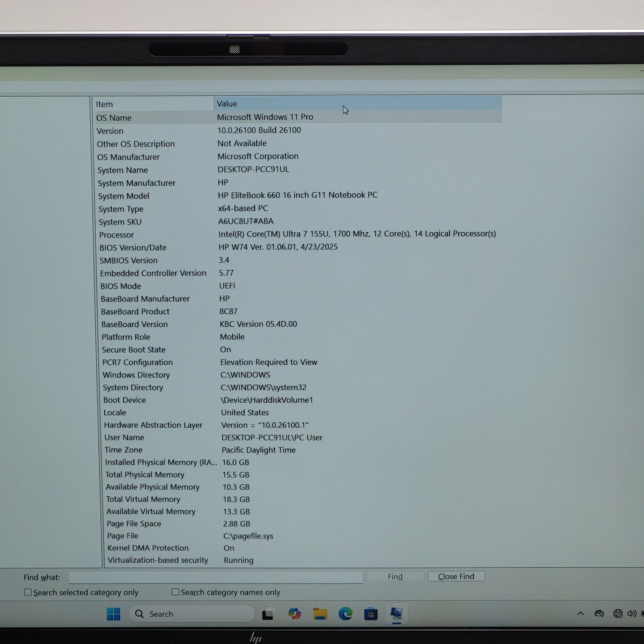Click value 'KBC Version 05.4D.00'
Image resolution: width=644 pixels, height=644 pixels.
coord(258,324)
